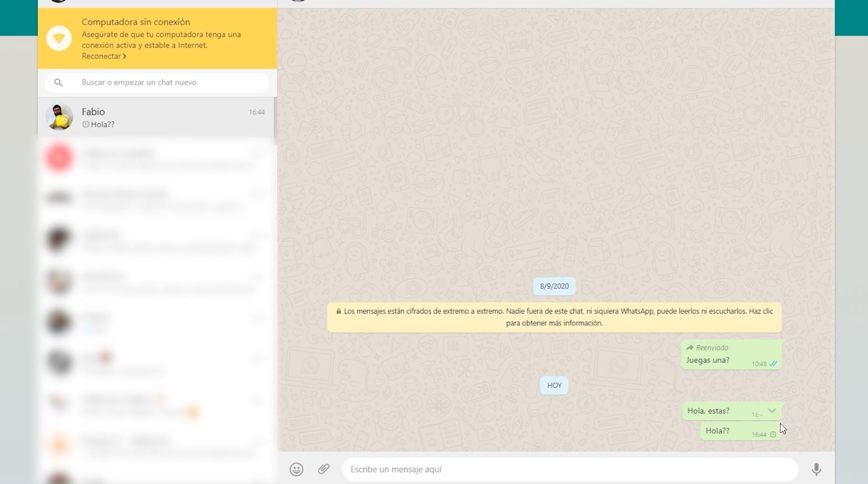Click the lock icon in encryption notice
This screenshot has width=868, height=484.
tap(340, 311)
